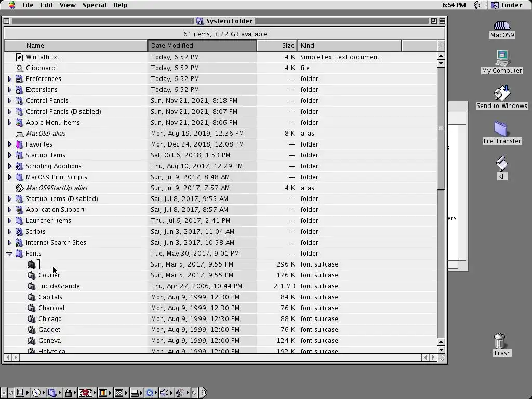Open the Special menu
The width and height of the screenshot is (532, 399).
tap(95, 5)
